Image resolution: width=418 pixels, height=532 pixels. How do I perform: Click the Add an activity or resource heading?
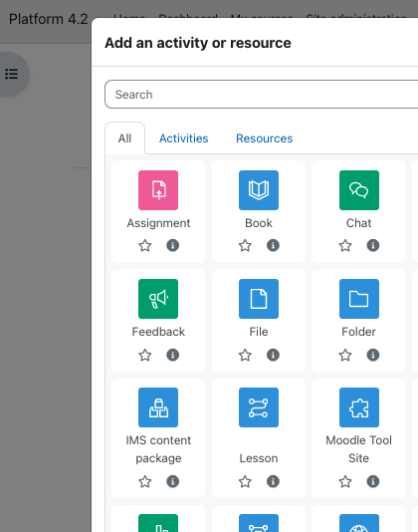click(x=198, y=43)
